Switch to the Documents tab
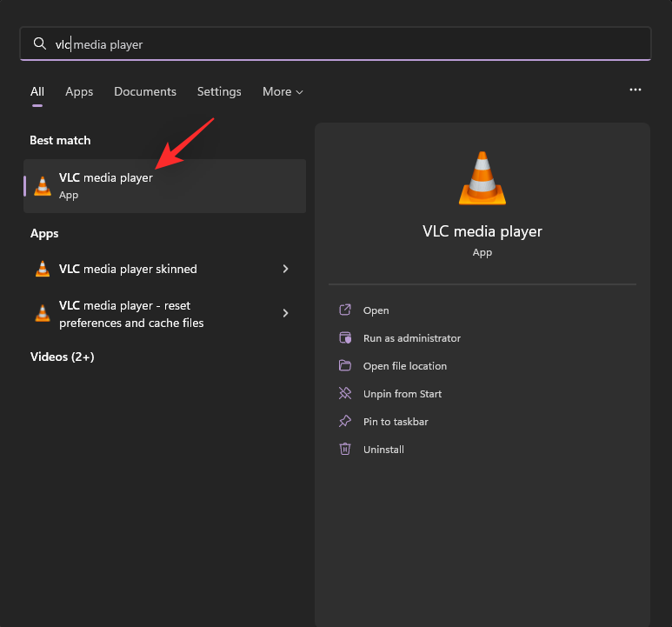The width and height of the screenshot is (672, 627). pyautogui.click(x=145, y=91)
